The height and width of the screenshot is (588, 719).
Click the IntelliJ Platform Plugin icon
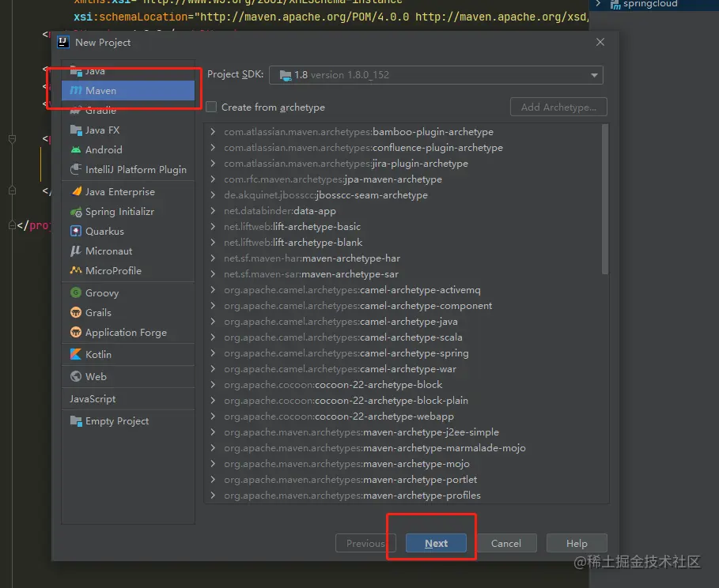point(76,170)
